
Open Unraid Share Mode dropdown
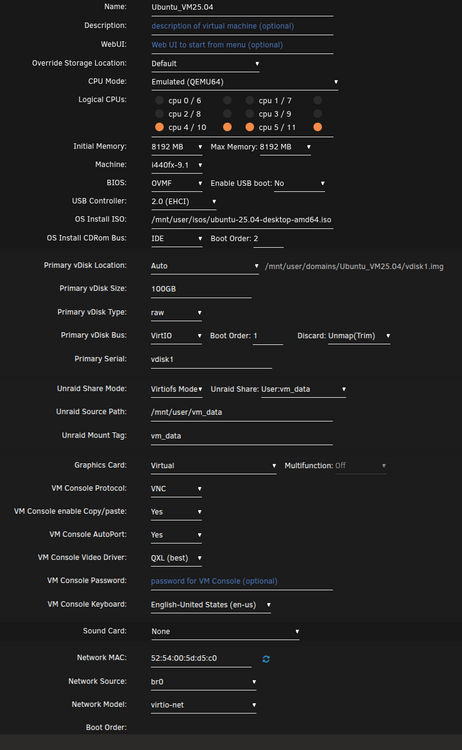click(176, 389)
